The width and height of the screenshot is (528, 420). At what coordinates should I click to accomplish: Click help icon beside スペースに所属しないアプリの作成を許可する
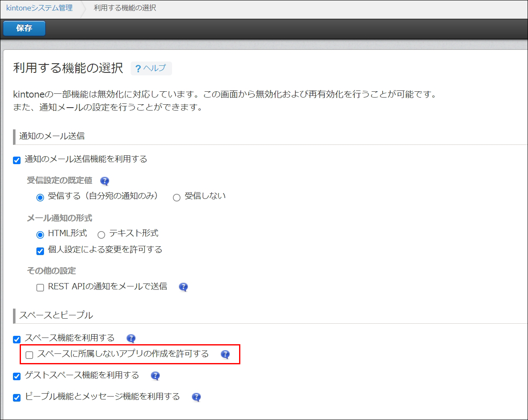pos(225,354)
